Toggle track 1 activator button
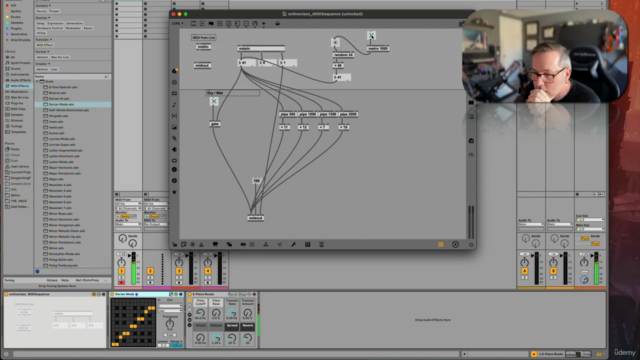 tap(121, 271)
